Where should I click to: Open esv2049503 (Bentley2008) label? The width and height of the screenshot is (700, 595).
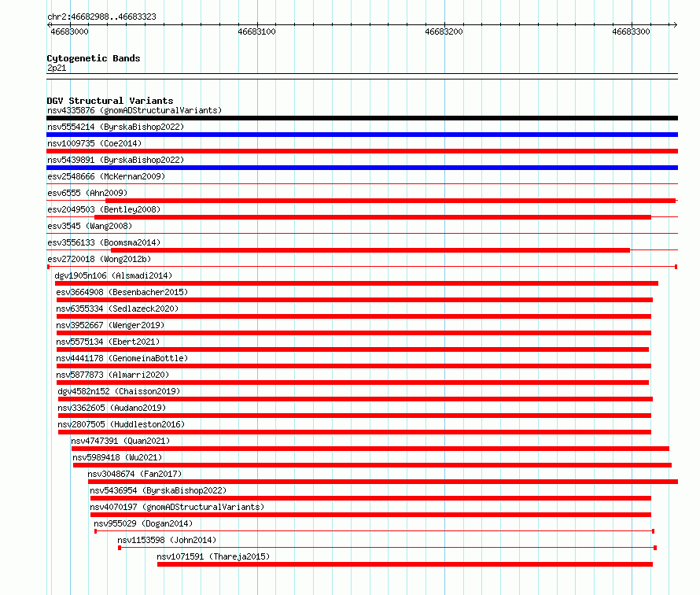click(x=104, y=209)
